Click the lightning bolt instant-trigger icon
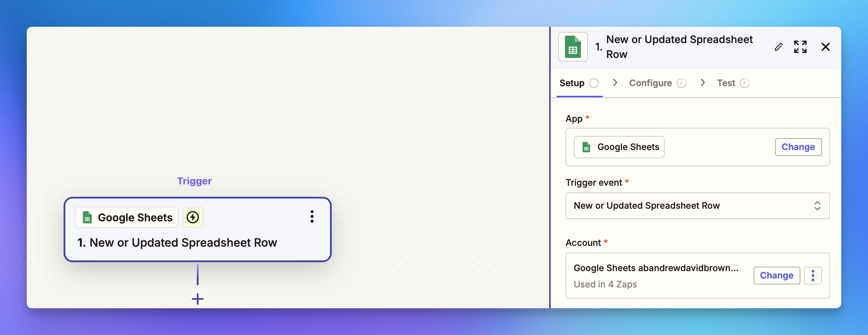The height and width of the screenshot is (335, 868). click(x=193, y=217)
